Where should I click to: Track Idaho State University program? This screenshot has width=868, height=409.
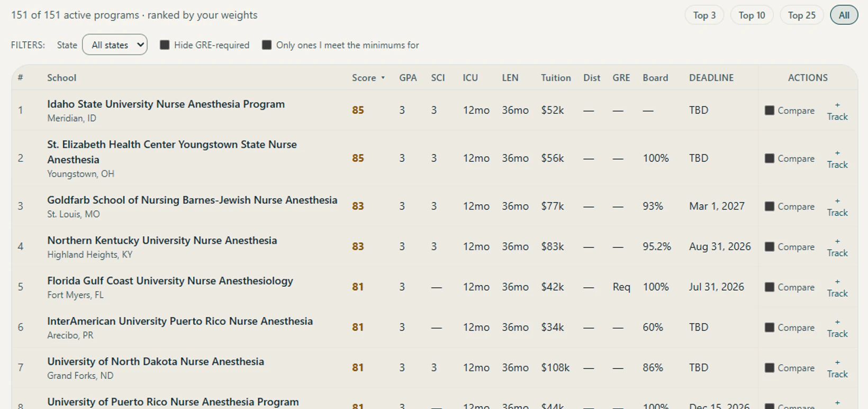click(x=837, y=111)
